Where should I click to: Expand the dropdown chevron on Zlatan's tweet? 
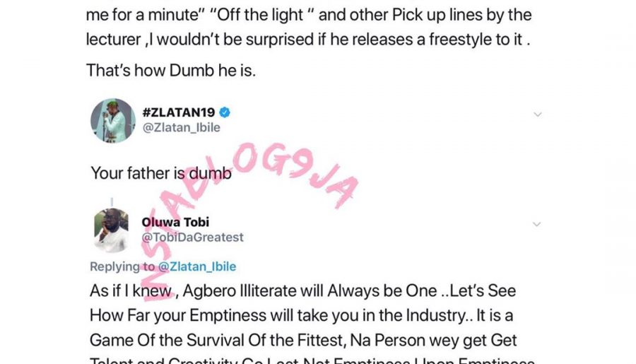(x=538, y=115)
